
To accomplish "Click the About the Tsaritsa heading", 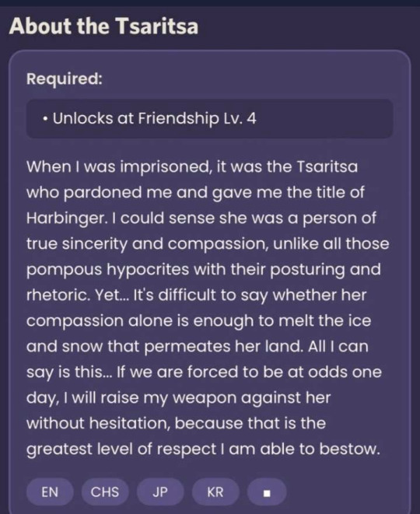I will 103,26.
